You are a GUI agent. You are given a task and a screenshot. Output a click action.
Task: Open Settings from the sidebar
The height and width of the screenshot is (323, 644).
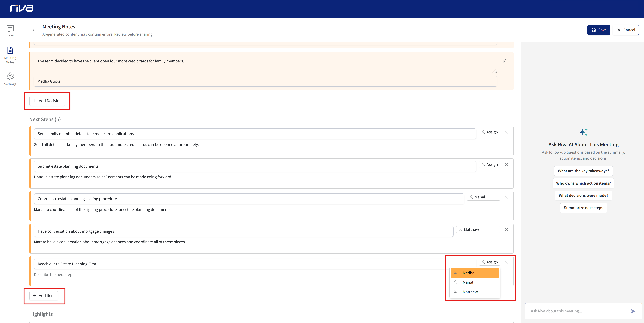[x=10, y=79]
